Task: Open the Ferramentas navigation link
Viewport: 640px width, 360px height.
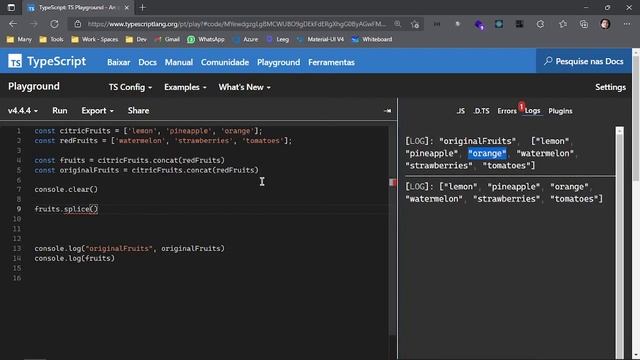Action: click(331, 62)
